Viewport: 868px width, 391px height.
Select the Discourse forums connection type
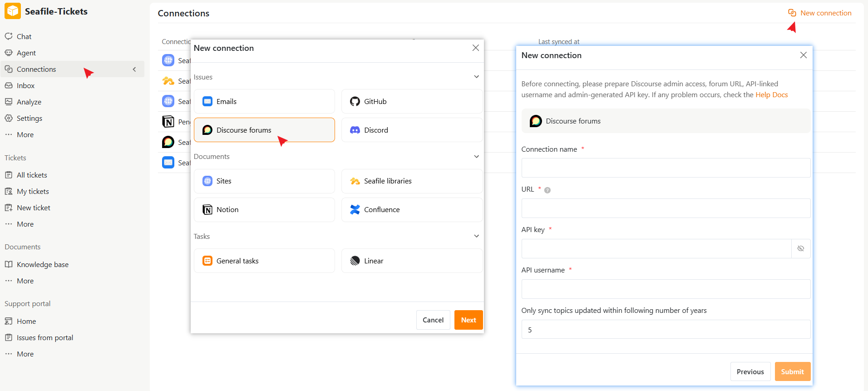pyautogui.click(x=264, y=130)
